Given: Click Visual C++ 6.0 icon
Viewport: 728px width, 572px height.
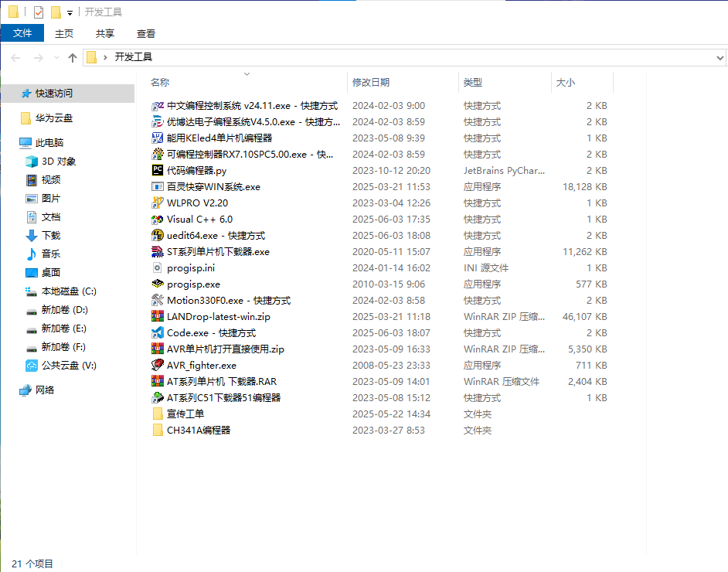Looking at the screenshot, I should 158,220.
